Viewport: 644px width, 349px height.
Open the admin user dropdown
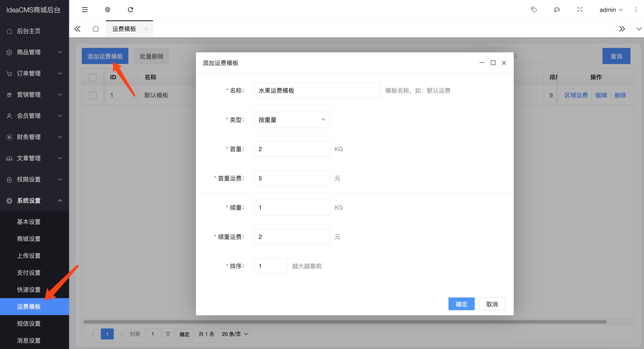click(x=611, y=10)
